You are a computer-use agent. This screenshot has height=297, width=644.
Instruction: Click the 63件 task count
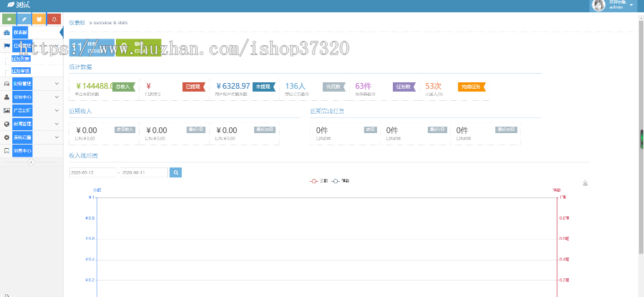363,86
